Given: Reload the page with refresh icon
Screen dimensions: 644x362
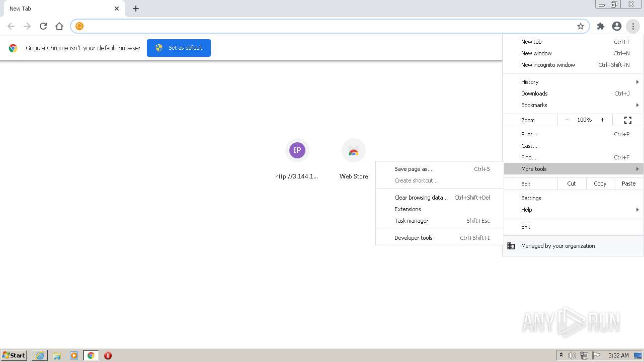Looking at the screenshot, I should (x=43, y=26).
